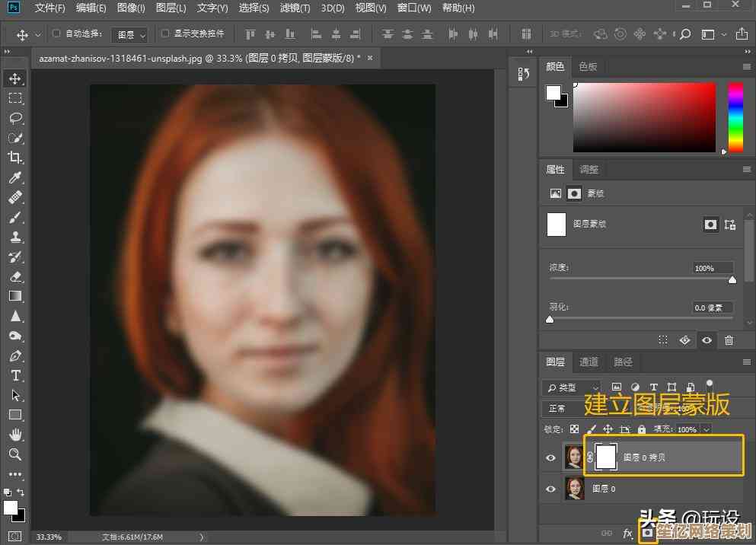The height and width of the screenshot is (545, 756).
Task: Switch to the 通道 tab
Action: (589, 362)
